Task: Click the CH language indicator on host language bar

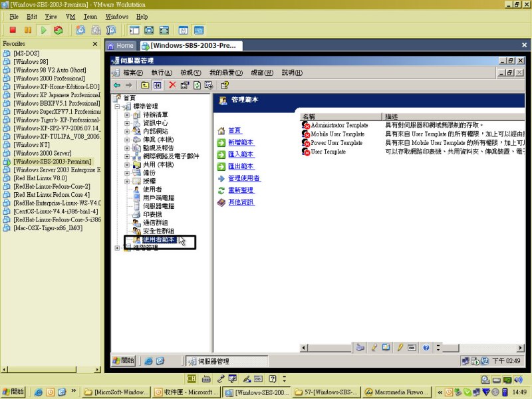Action: click(192, 378)
